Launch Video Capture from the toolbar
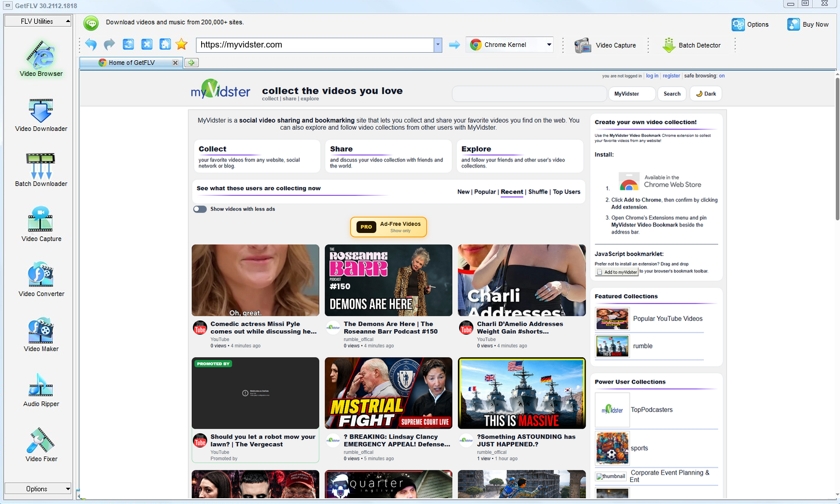840x504 pixels. coord(605,45)
